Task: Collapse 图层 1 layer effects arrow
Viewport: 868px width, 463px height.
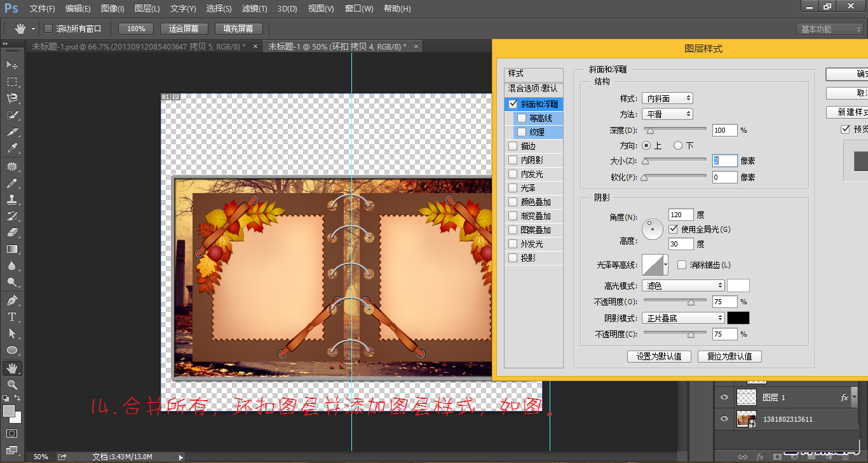Action: click(x=855, y=396)
